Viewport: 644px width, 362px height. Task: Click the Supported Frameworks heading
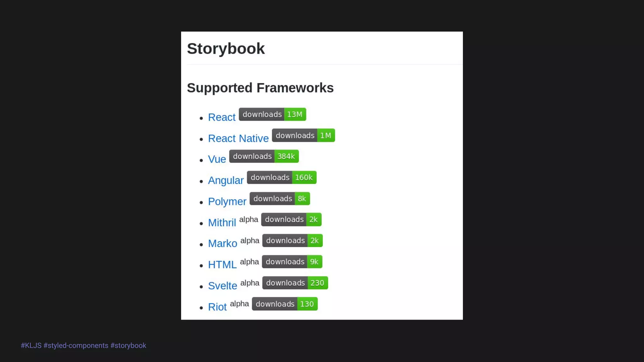coord(260,88)
